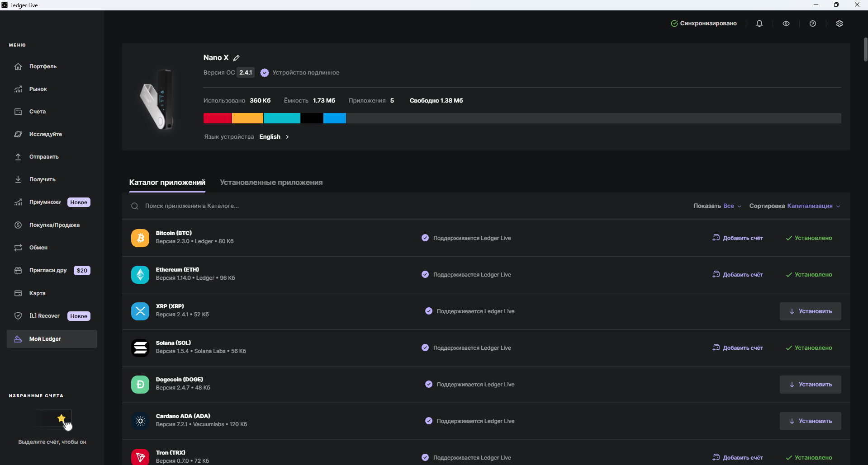868x465 pixels.
Task: Focus the catalog app search field
Action: [407, 206]
